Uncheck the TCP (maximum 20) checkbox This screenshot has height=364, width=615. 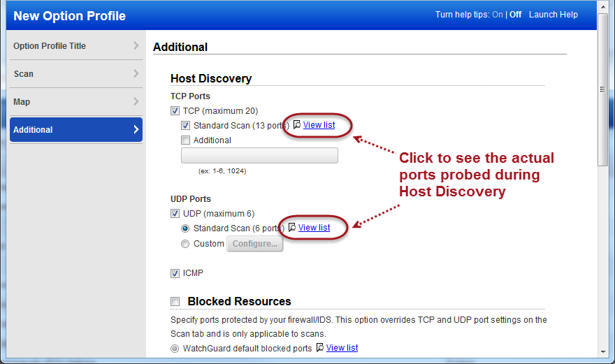[x=175, y=111]
